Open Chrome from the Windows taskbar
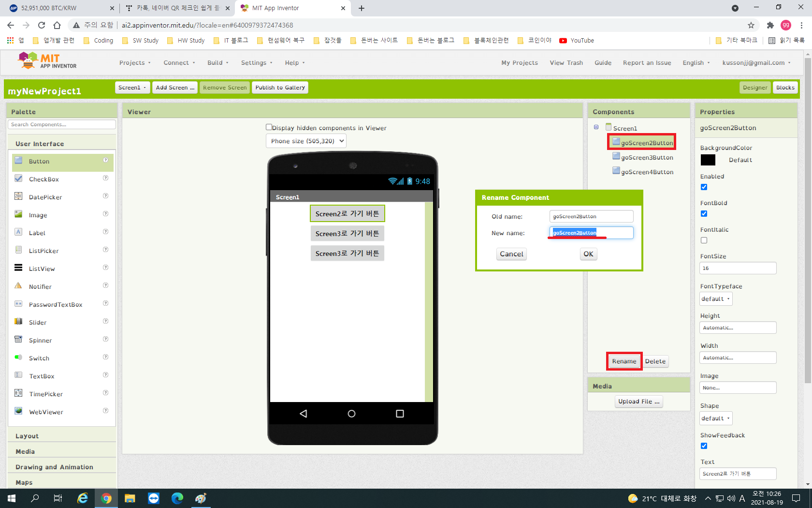812x508 pixels. click(106, 498)
